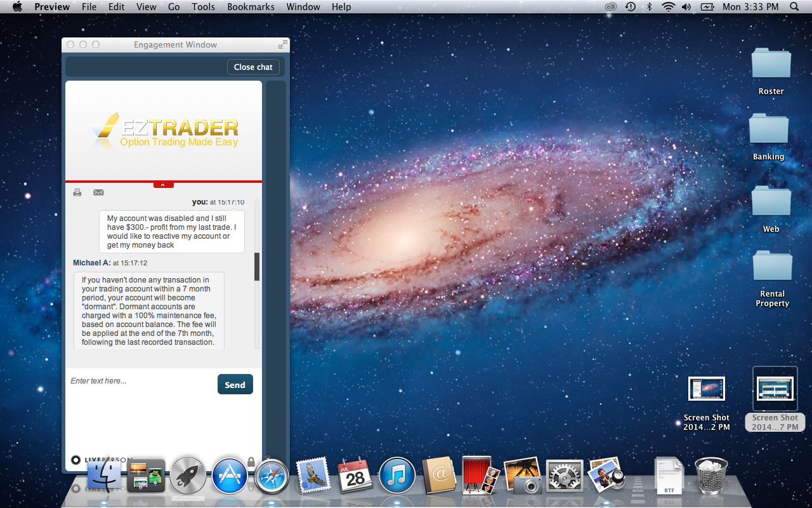
Task: Toggle full screen for the Engagement Window
Action: coord(282,44)
